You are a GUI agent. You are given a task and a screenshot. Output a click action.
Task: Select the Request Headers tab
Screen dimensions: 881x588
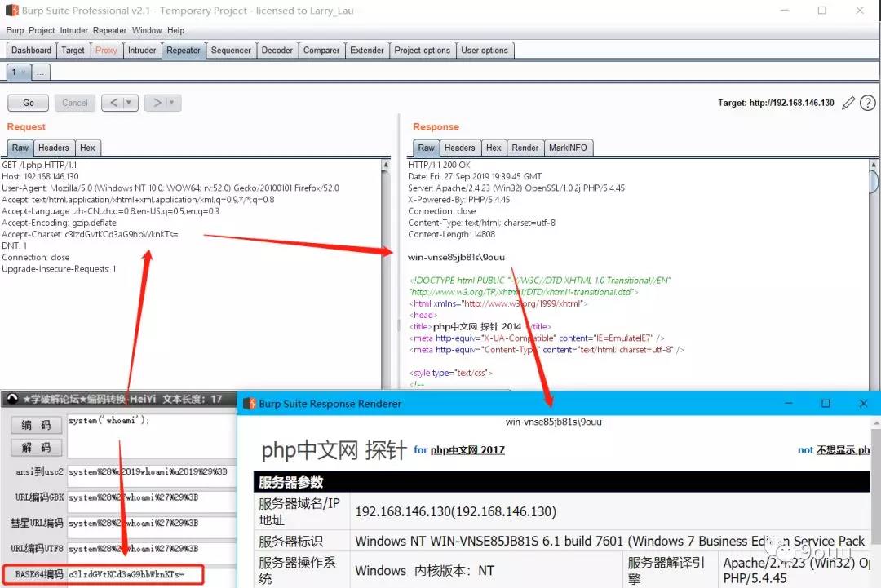tap(54, 148)
